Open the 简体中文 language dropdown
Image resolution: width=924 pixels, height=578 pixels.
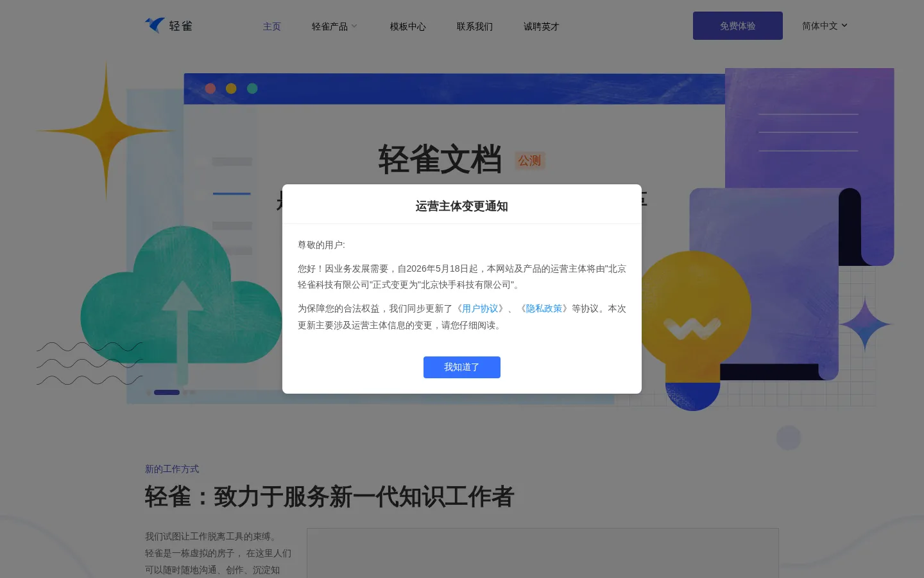click(825, 26)
